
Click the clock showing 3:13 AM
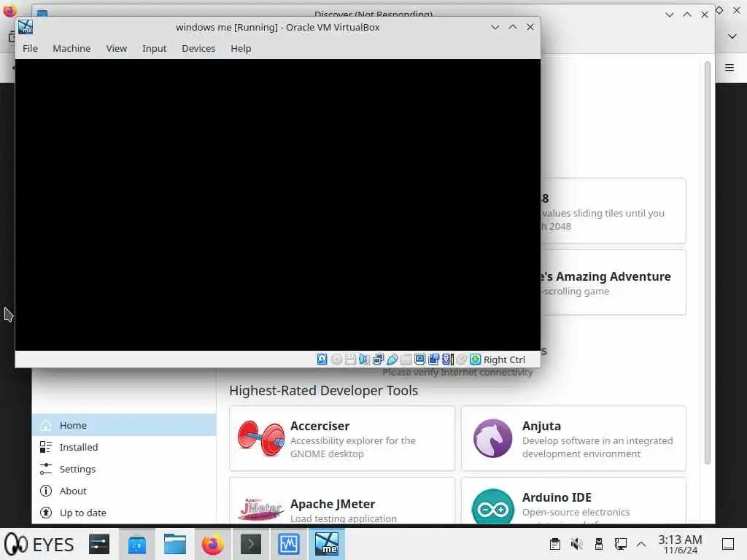(x=681, y=544)
